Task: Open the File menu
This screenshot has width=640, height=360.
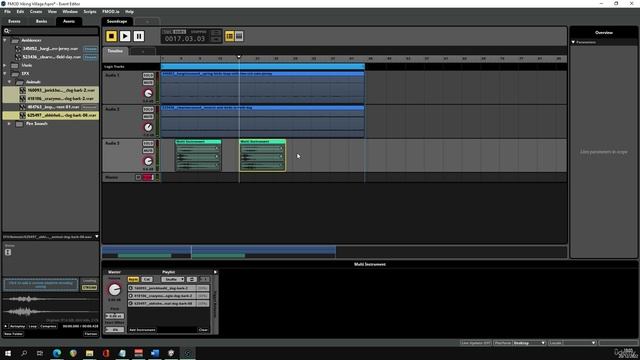Action: click(x=7, y=12)
